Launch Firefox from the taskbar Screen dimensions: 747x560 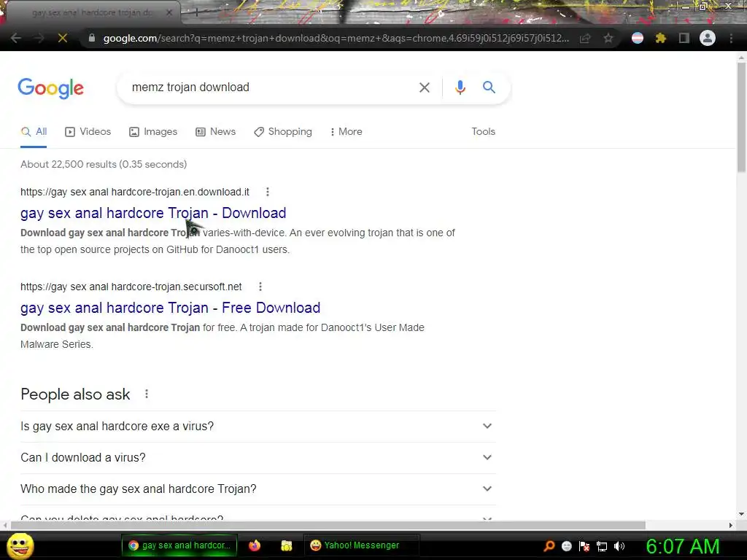tap(255, 545)
